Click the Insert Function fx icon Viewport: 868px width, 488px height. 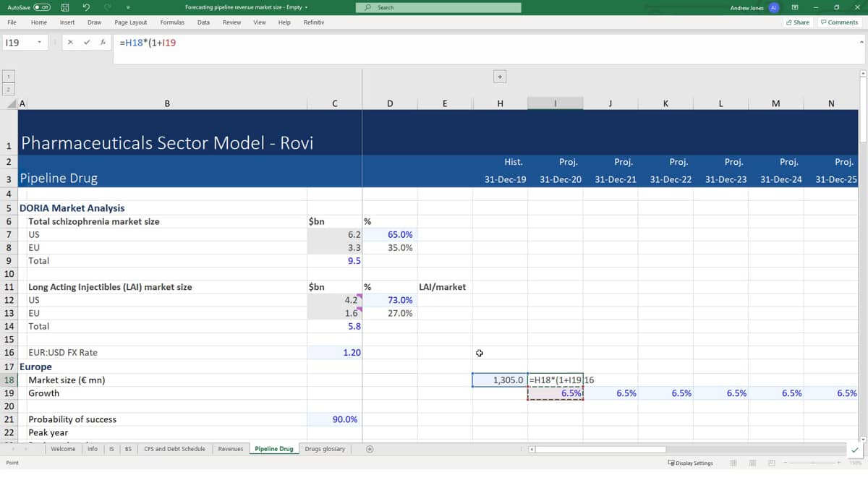point(103,43)
